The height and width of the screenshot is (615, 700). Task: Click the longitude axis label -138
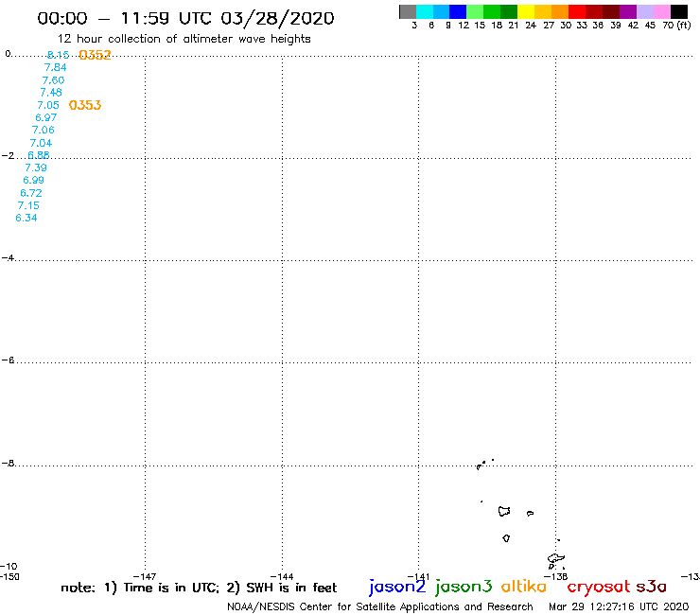coord(556,576)
